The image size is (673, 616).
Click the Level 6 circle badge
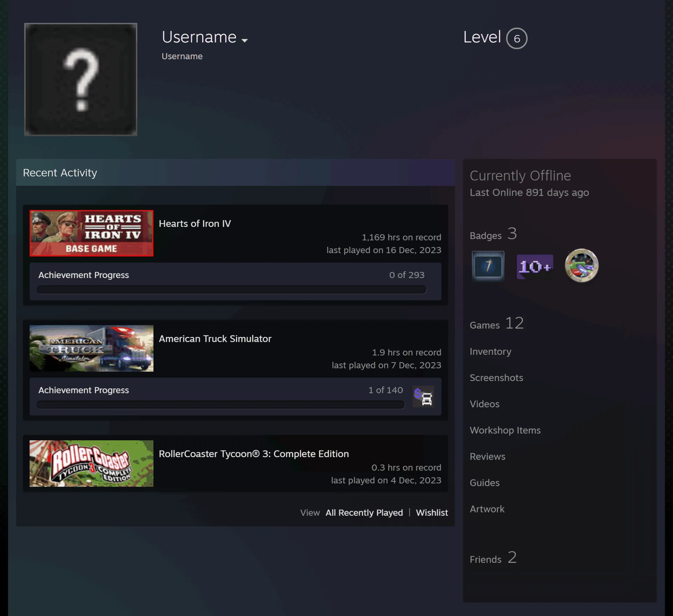tap(516, 38)
